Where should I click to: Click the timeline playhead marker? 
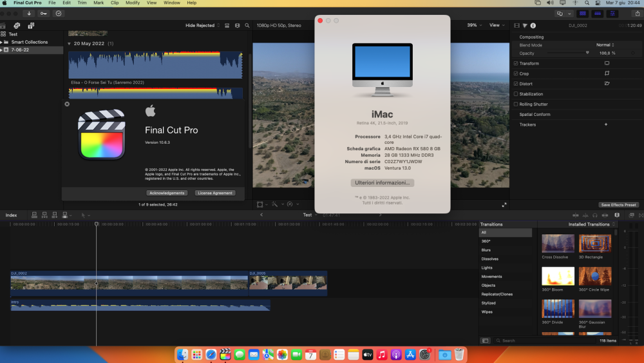point(97,224)
